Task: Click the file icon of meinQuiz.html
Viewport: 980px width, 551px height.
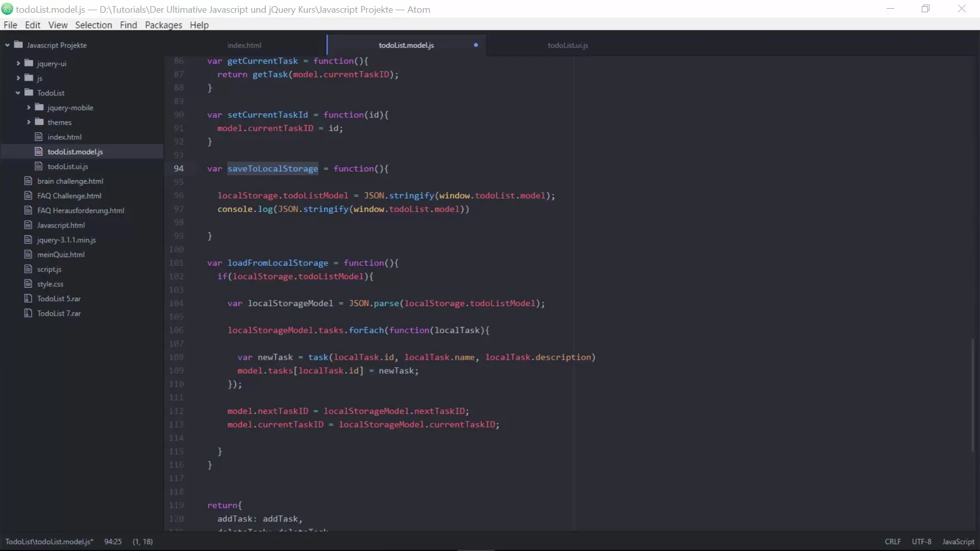Action: pos(28,255)
